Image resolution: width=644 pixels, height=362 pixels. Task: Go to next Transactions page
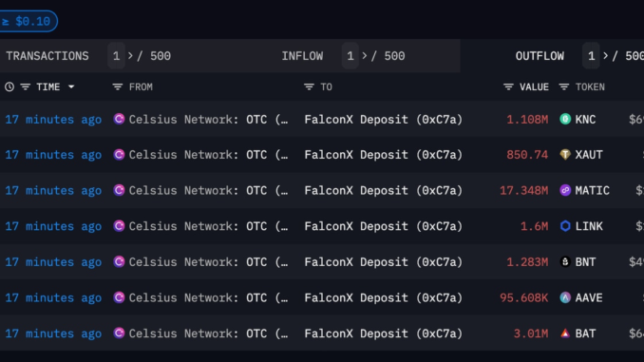[130, 55]
